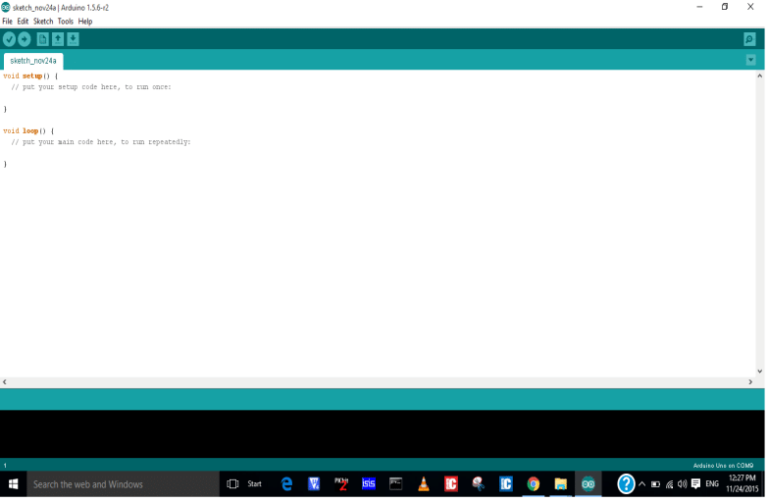Click the 'void setup()' code line
The height and width of the screenshot is (502, 768).
click(x=30, y=76)
